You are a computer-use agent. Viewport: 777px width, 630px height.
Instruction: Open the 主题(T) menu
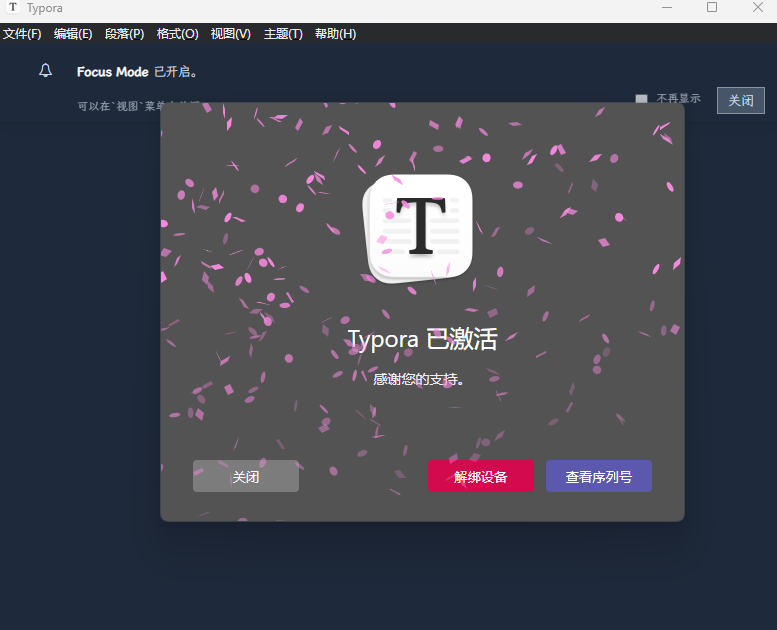tap(283, 34)
